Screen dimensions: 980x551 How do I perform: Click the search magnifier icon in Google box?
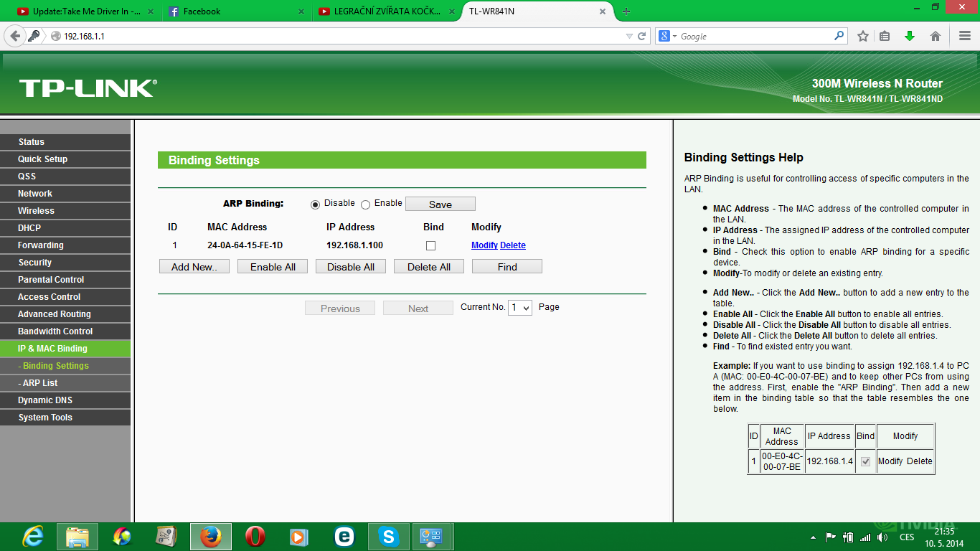pyautogui.click(x=839, y=36)
